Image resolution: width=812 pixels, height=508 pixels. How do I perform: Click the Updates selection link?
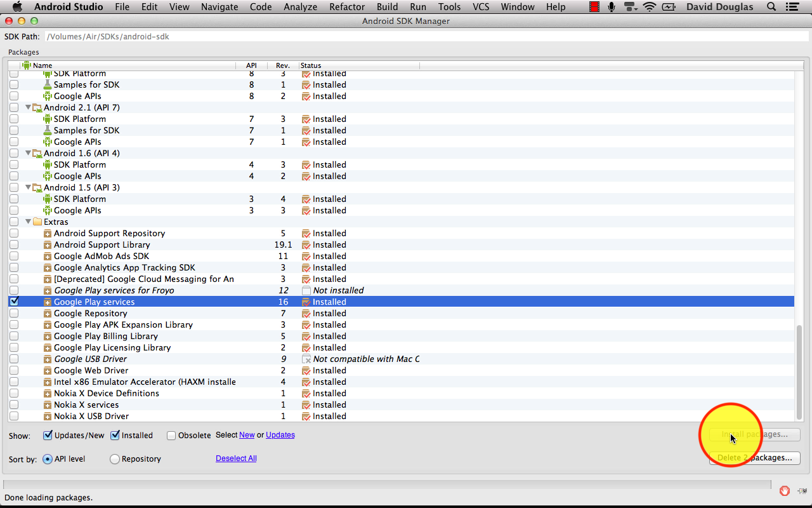pos(280,435)
